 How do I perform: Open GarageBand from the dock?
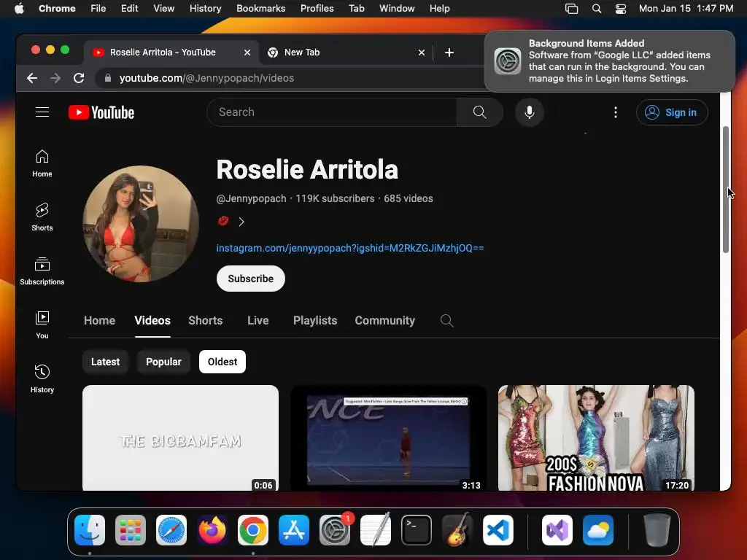pos(457,530)
